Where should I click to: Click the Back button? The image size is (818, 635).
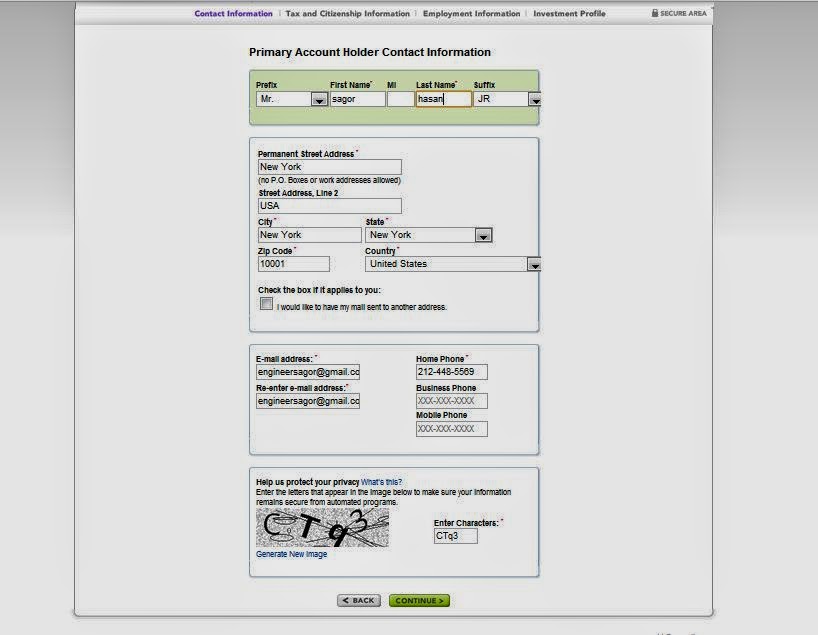[x=359, y=601]
